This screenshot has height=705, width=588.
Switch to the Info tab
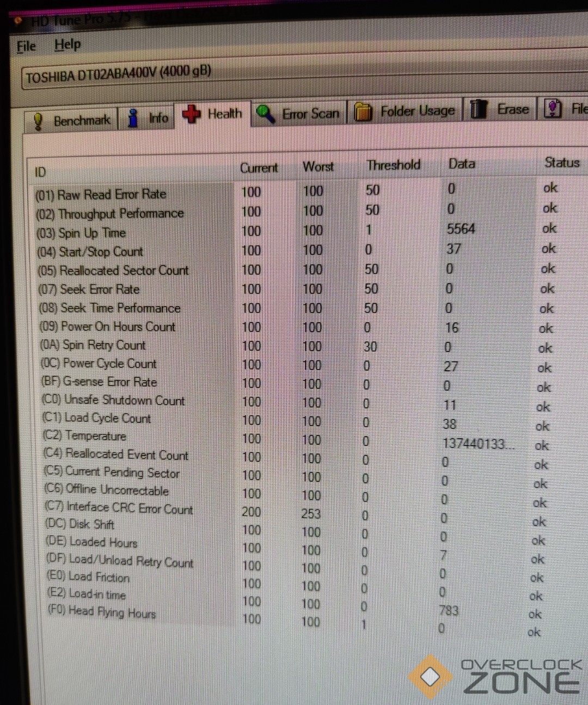pos(148,118)
